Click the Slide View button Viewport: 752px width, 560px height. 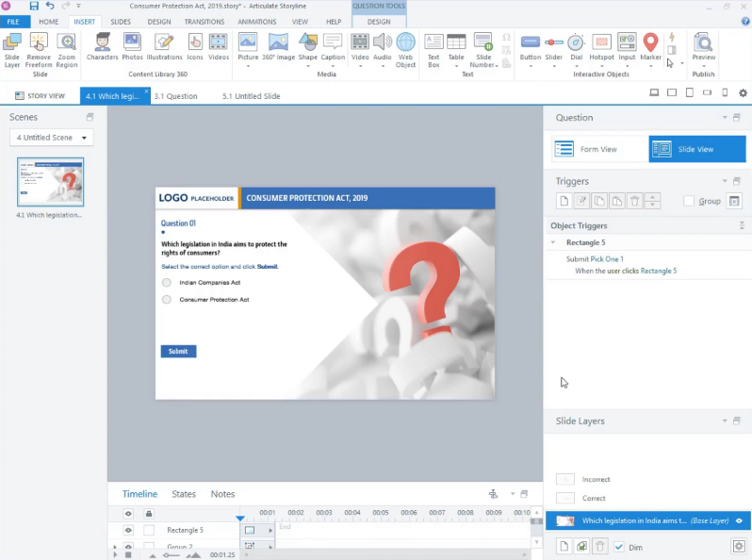(697, 149)
